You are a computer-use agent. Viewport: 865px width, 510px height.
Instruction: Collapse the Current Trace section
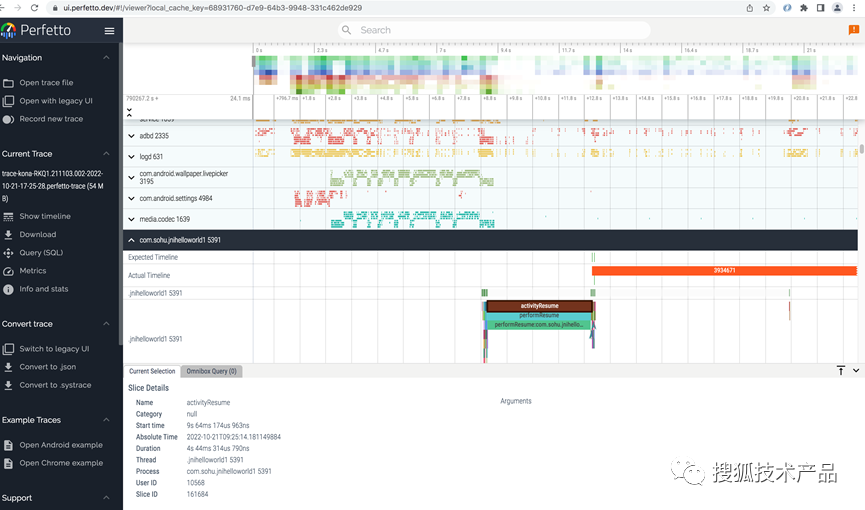pos(106,153)
